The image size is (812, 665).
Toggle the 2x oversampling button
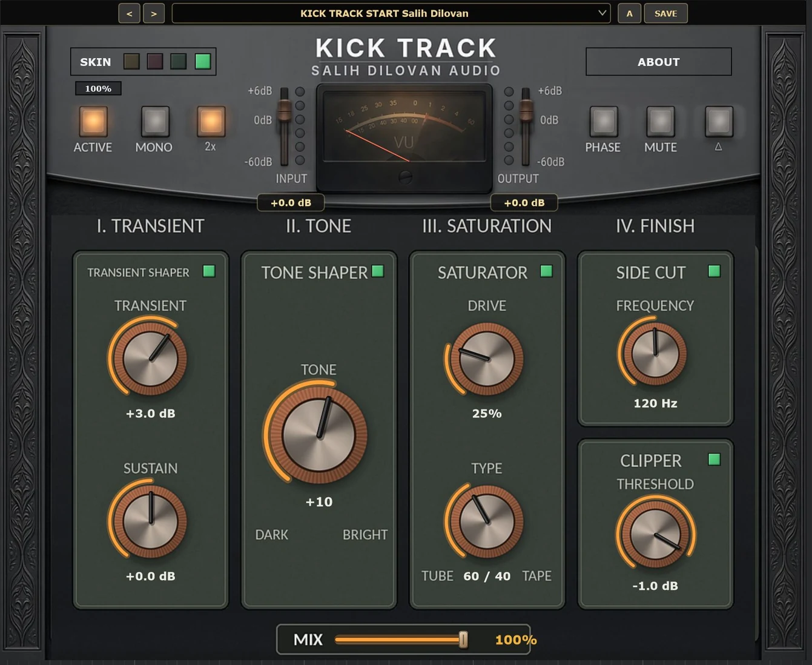click(x=211, y=121)
